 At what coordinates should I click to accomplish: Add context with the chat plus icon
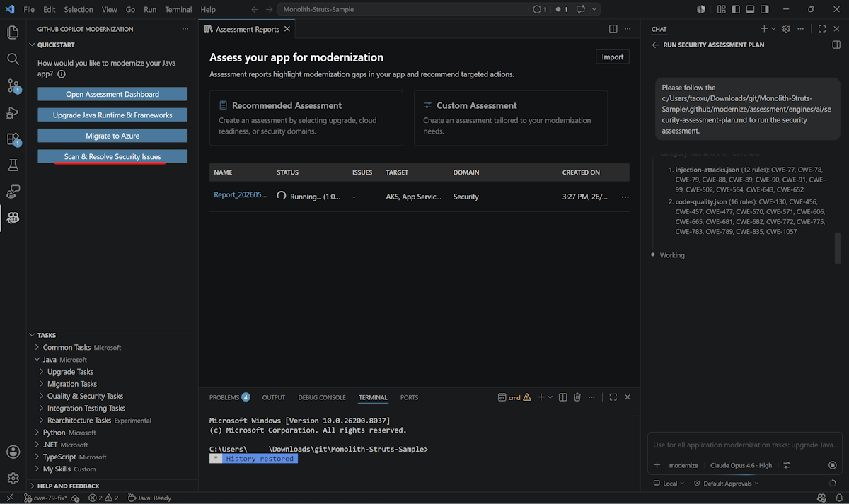tap(657, 465)
